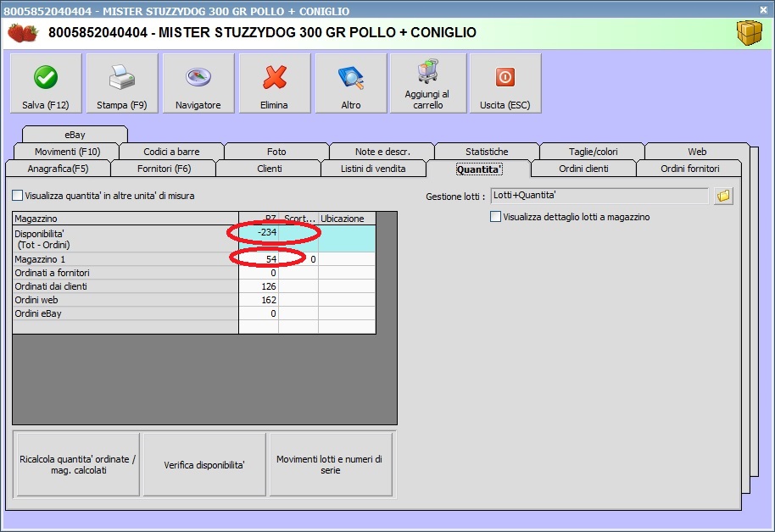Viewport: 775px width, 532px height.
Task: Switch to the eBay tab
Action: (x=75, y=135)
